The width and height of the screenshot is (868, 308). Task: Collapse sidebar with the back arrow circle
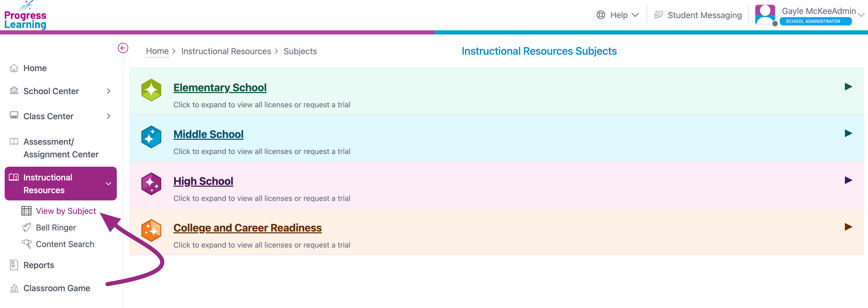point(123,48)
